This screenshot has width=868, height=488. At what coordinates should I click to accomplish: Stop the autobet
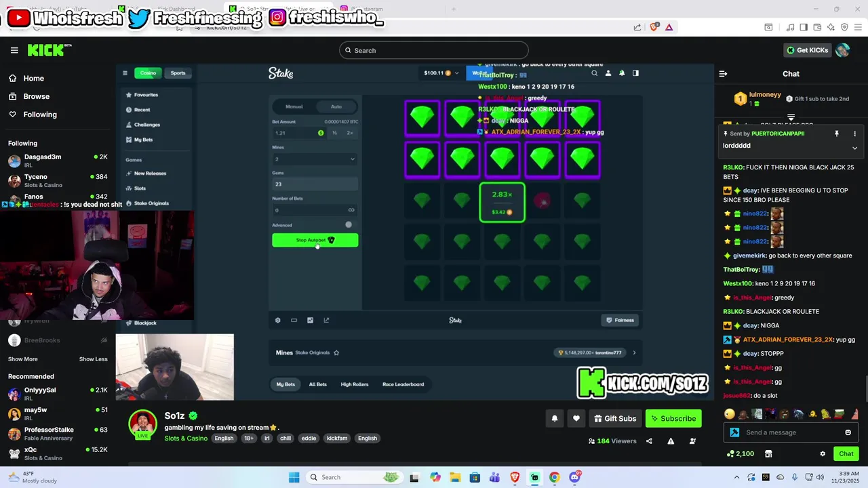(x=315, y=240)
